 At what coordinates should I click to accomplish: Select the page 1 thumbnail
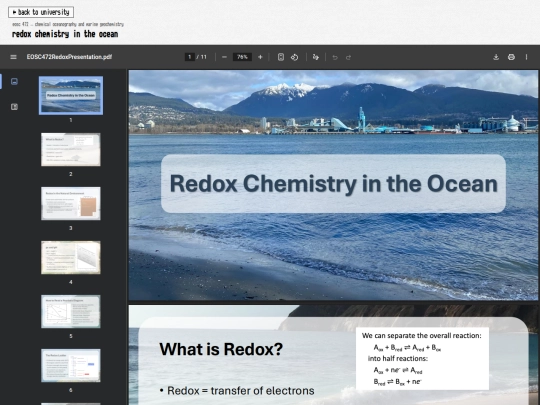(x=71, y=95)
